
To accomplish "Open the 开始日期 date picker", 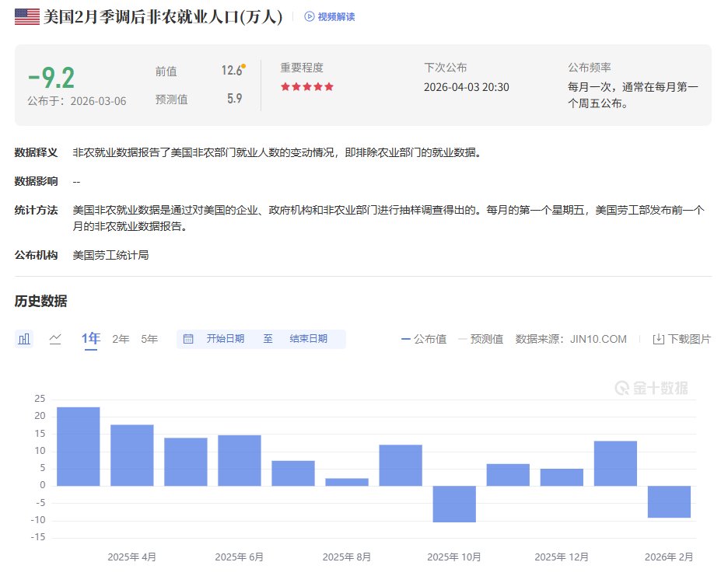I will 225,339.
